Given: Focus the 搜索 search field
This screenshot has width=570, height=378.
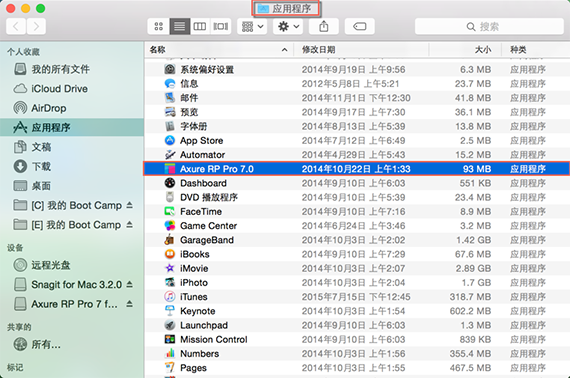Looking at the screenshot, I should point(489,27).
